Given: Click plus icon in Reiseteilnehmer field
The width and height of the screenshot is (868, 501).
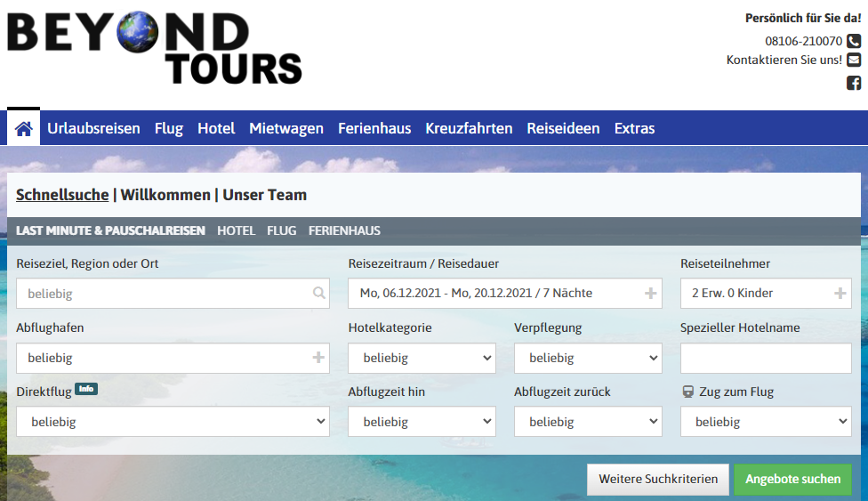Looking at the screenshot, I should coord(840,293).
